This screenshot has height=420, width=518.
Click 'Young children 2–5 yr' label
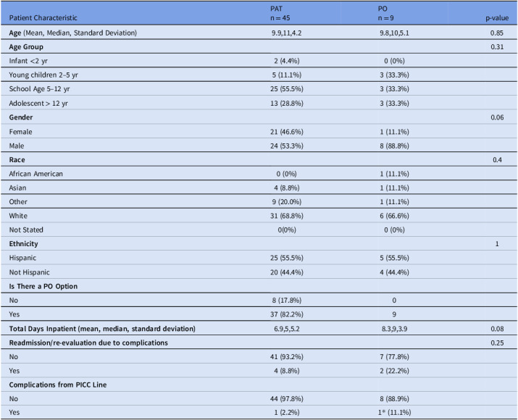[43, 75]
